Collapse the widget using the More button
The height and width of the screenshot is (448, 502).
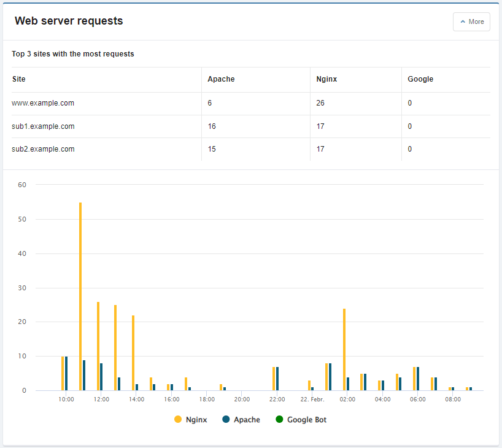471,21
